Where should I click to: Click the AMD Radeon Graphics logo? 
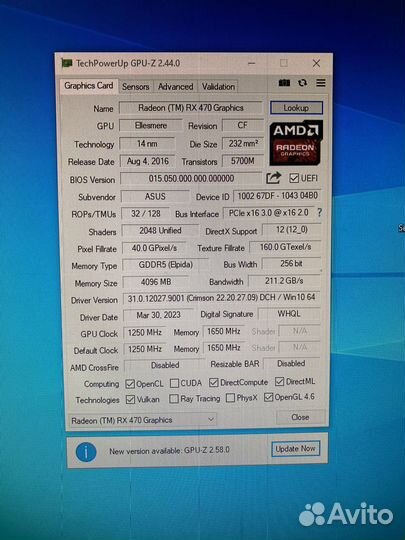pyautogui.click(x=296, y=143)
